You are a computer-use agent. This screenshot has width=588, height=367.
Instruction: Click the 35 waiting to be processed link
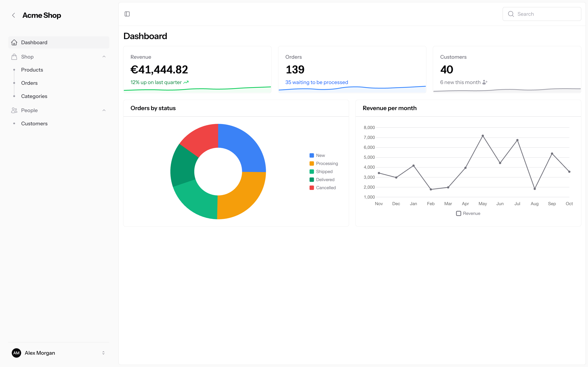coord(317,82)
